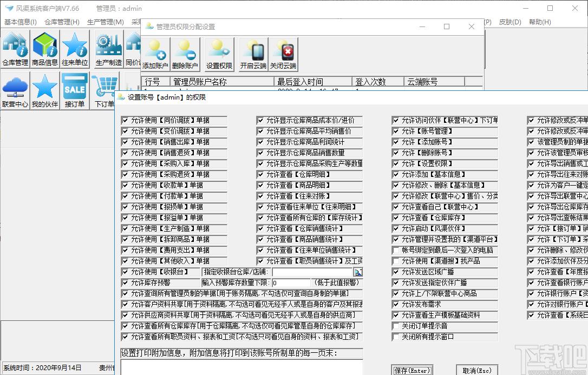Maximize the 管理员权限分配设置 window
The width and height of the screenshot is (588, 375).
(x=447, y=27)
